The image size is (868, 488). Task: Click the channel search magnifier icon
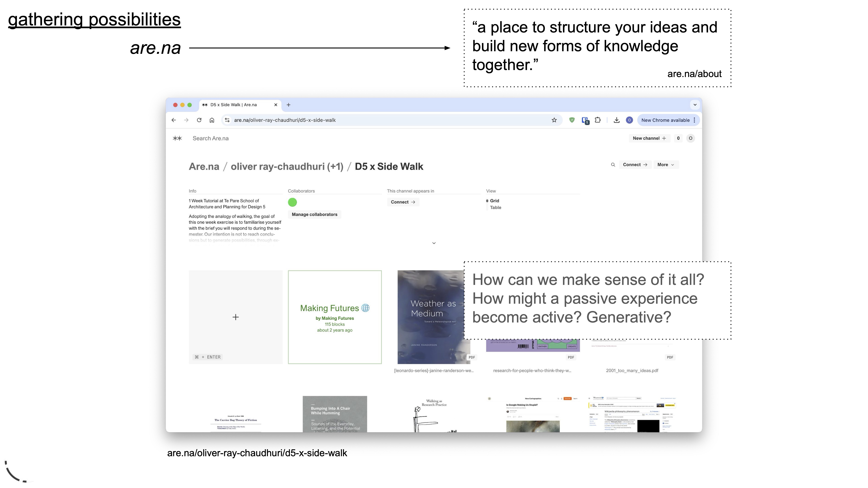click(613, 165)
